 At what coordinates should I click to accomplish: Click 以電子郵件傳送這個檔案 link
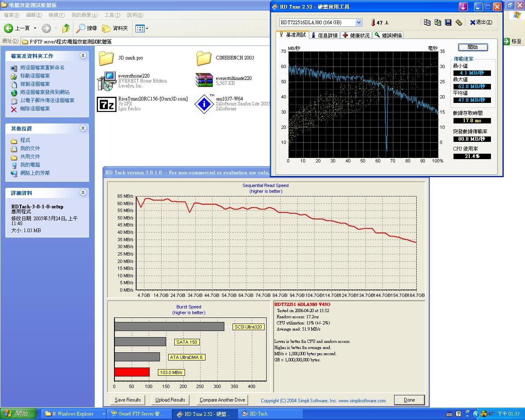[47, 100]
